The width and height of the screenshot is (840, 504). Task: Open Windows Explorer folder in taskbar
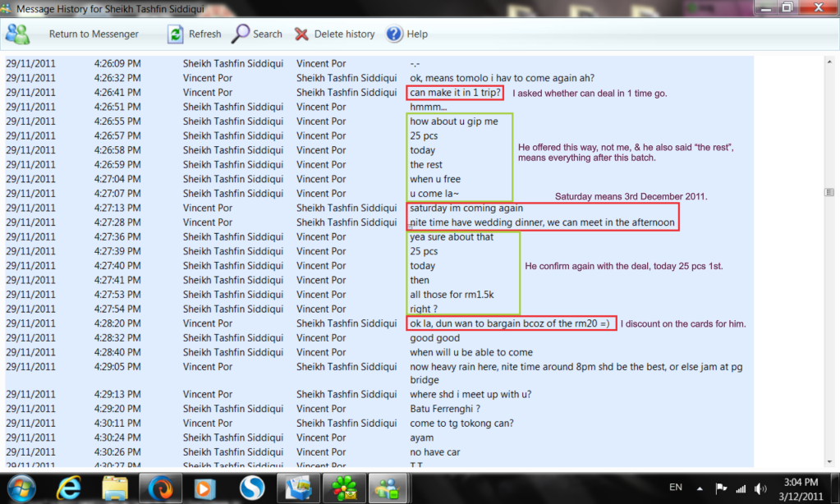[114, 488]
